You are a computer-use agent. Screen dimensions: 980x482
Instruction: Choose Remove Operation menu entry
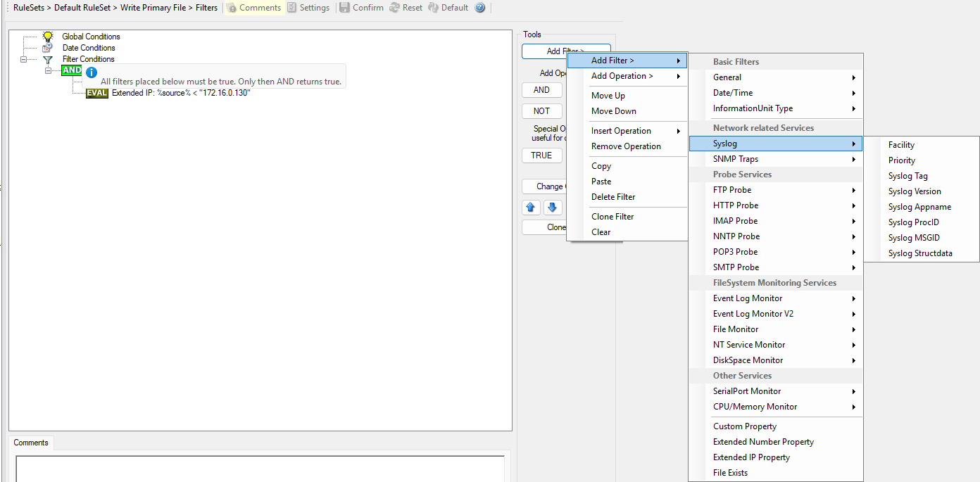(x=627, y=146)
